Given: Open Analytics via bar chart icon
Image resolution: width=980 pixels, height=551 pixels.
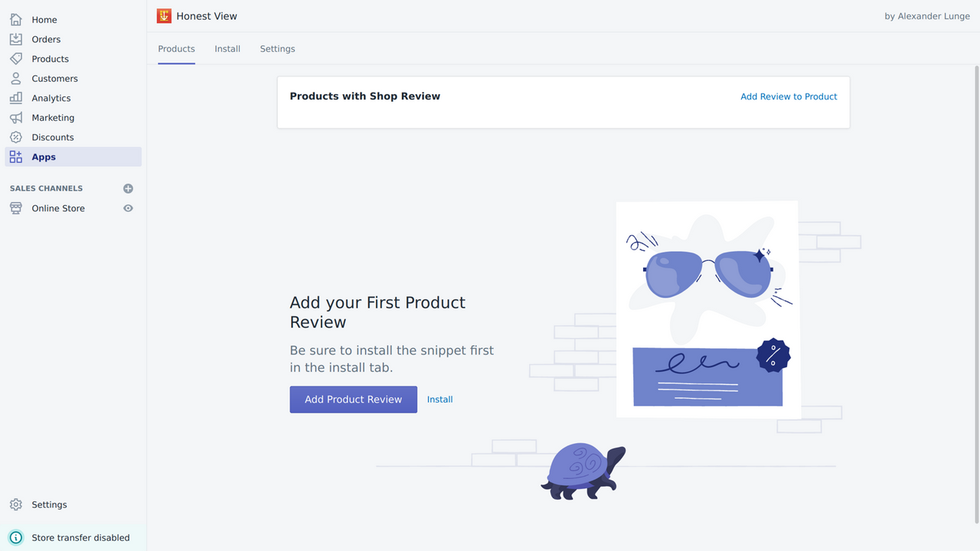Looking at the screenshot, I should (x=16, y=98).
